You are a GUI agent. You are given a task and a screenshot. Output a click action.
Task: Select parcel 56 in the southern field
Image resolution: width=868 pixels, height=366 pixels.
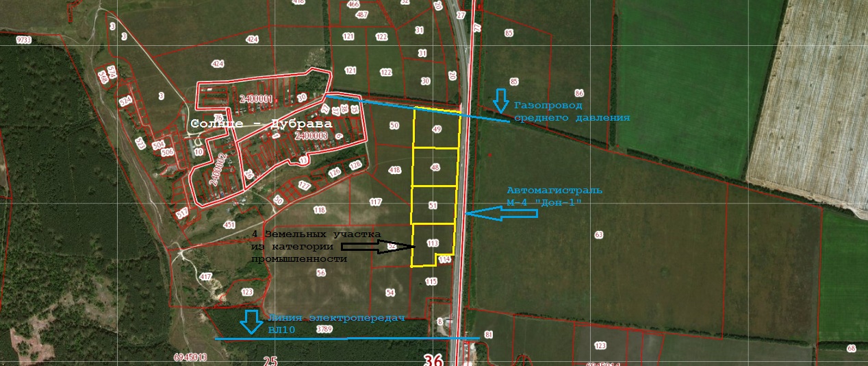tap(321, 273)
